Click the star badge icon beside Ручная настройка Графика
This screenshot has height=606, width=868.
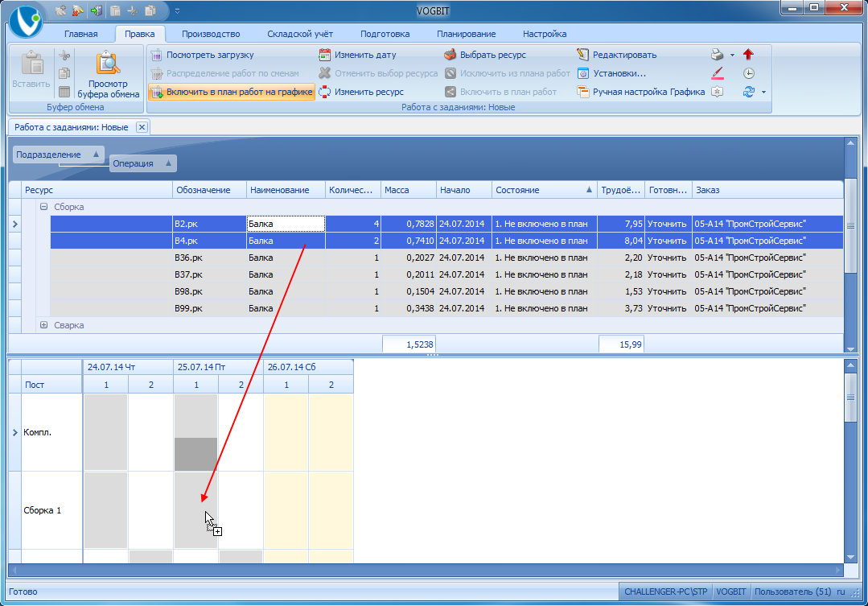[x=718, y=92]
